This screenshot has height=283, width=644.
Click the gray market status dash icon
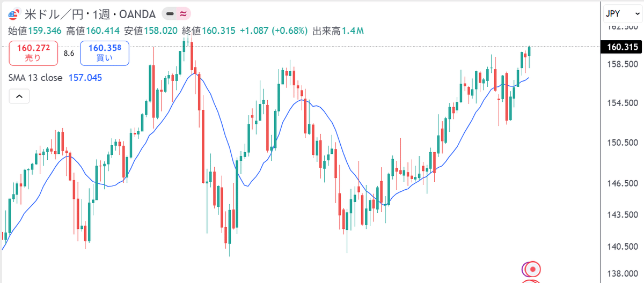[170, 14]
